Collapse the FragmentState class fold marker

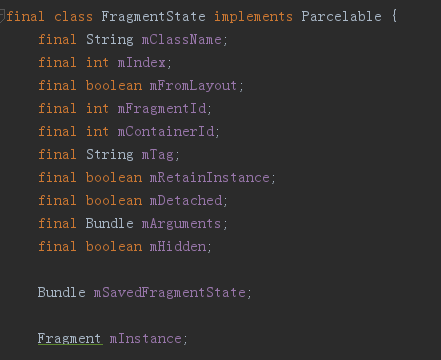click(x=2, y=16)
